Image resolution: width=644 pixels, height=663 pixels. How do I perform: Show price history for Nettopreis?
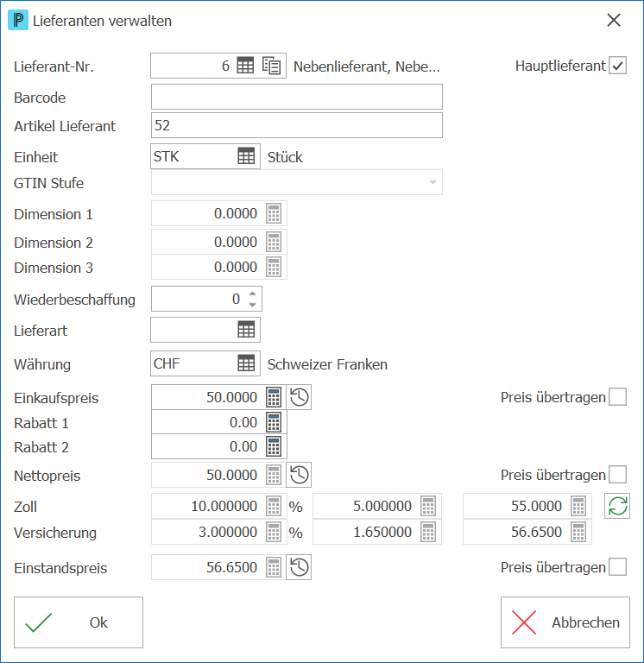tap(299, 475)
